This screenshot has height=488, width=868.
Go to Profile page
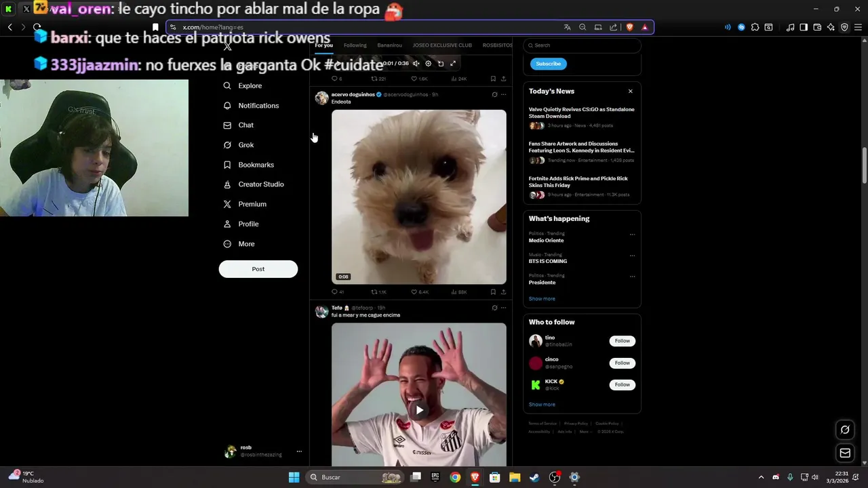click(241, 224)
